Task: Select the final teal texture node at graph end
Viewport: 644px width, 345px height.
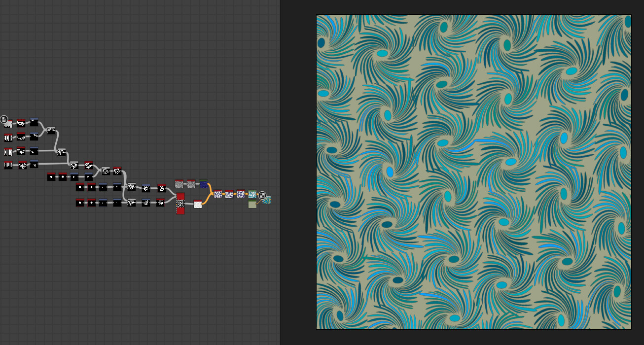Action: pyautogui.click(x=266, y=202)
